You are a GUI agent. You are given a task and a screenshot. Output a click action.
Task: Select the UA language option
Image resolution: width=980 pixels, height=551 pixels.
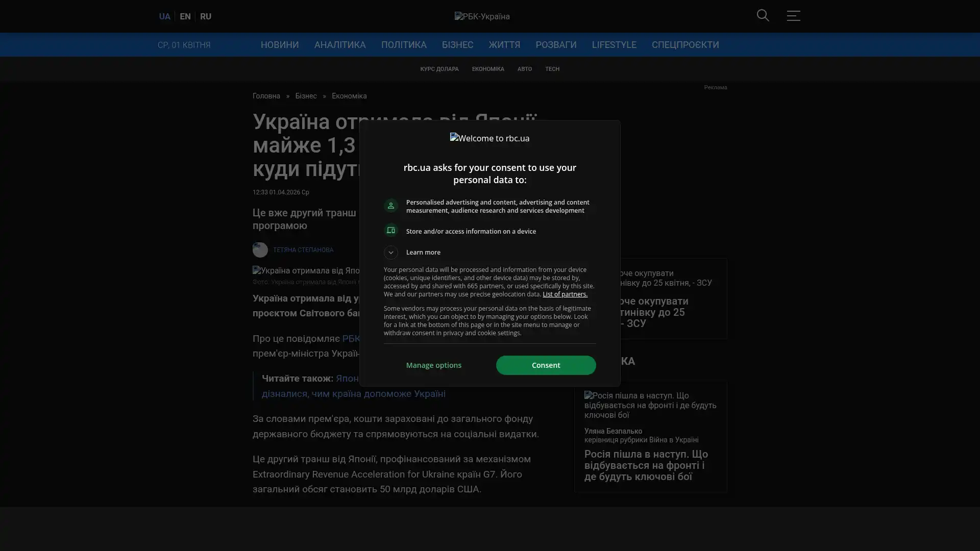pyautogui.click(x=164, y=16)
